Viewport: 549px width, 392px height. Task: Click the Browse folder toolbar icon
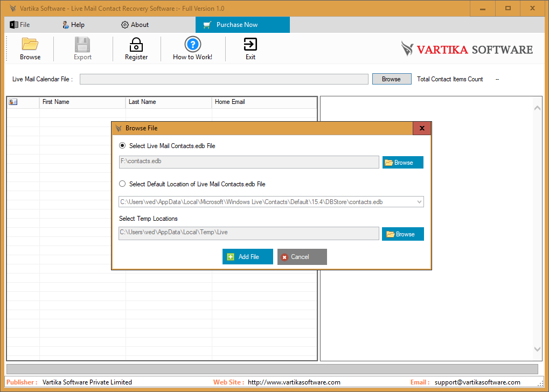(30, 45)
